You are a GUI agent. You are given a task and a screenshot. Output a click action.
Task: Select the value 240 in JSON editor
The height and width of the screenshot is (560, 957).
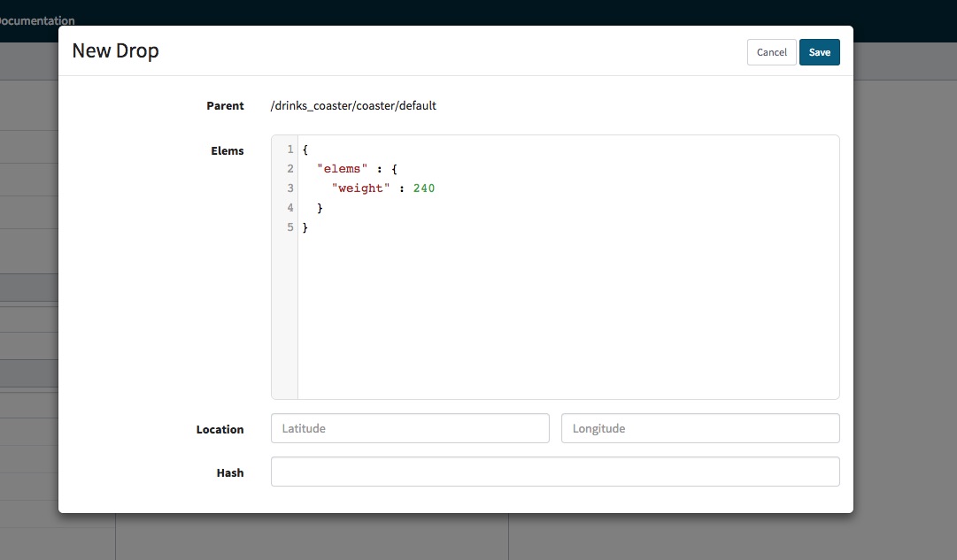tap(423, 188)
